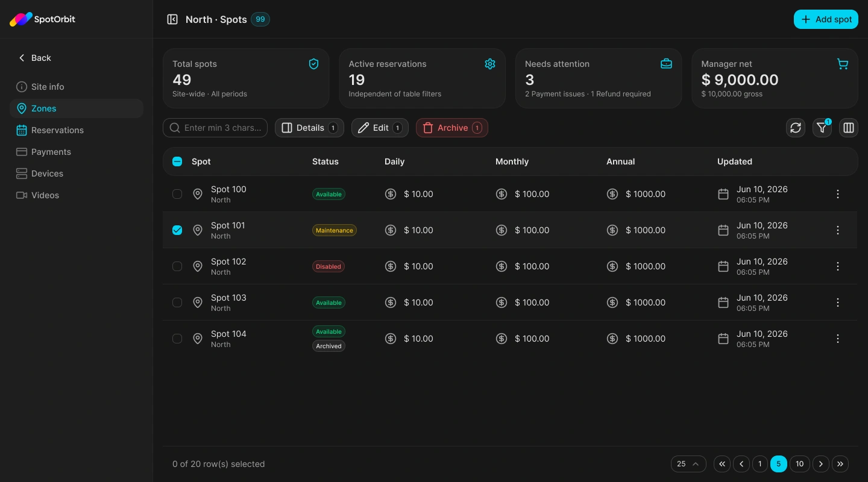The width and height of the screenshot is (868, 482).
Task: Select the Spot 100 row checkbox
Action: 177,194
